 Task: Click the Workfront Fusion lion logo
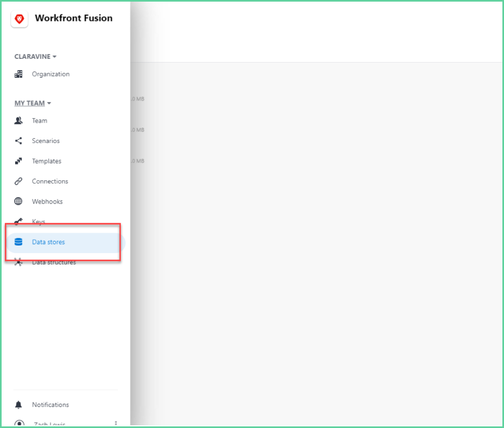click(x=19, y=19)
